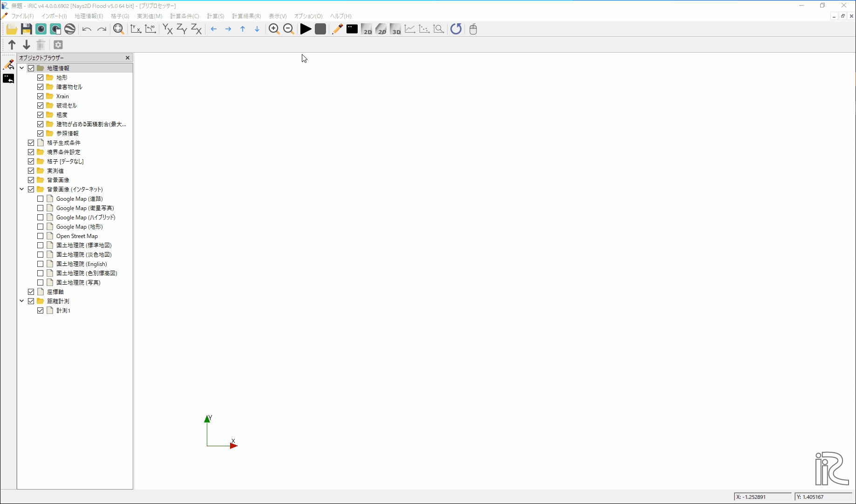Enable the Google Map (衛星写真) background checkbox

point(41,208)
